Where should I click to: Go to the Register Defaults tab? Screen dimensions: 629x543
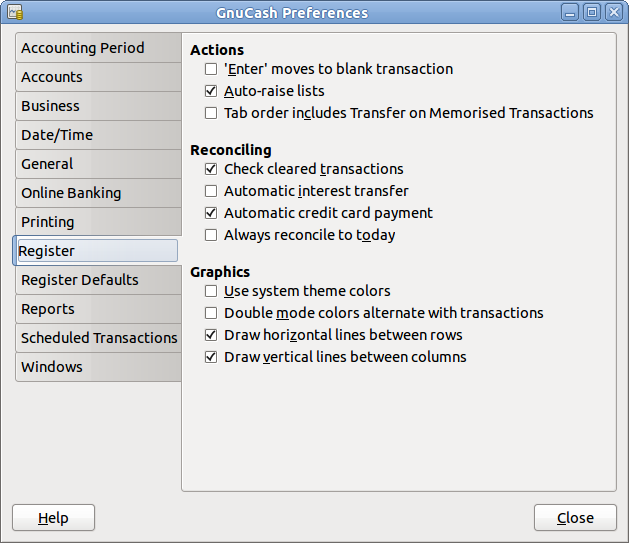[98, 280]
